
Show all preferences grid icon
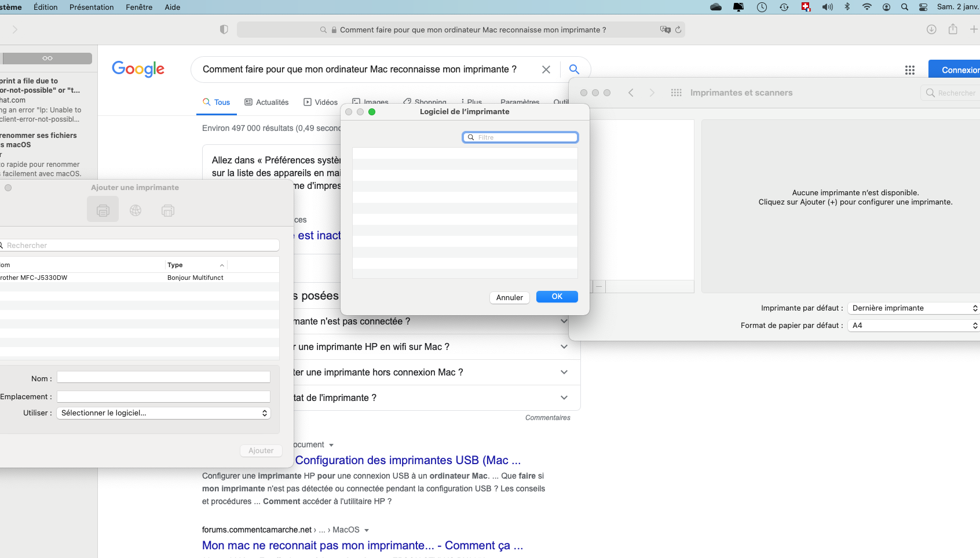676,93
